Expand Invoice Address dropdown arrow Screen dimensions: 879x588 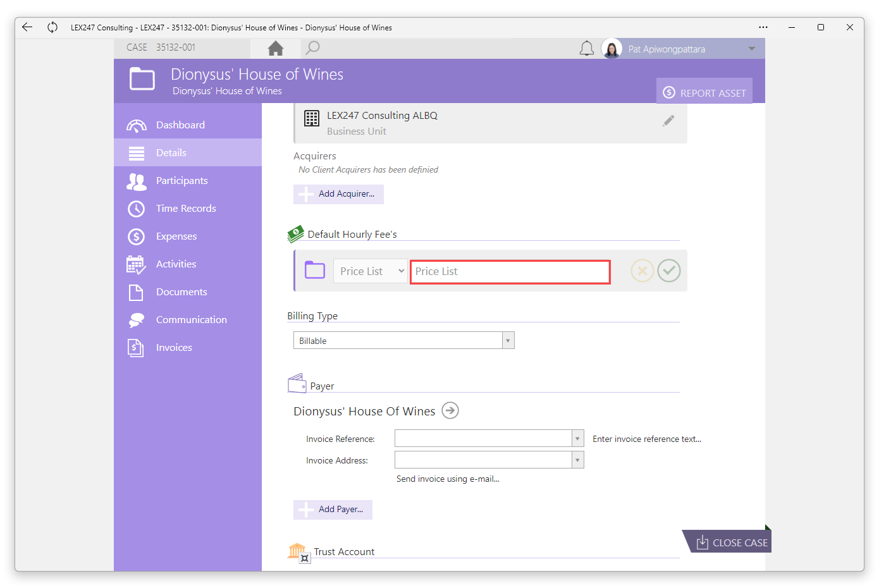pos(577,460)
